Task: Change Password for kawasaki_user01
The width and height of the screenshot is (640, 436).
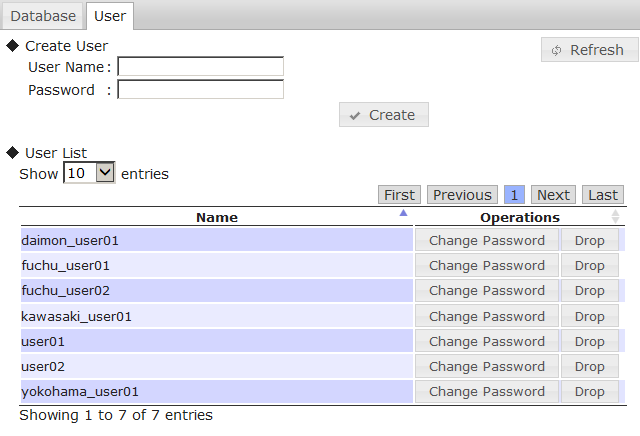Action: (487, 316)
